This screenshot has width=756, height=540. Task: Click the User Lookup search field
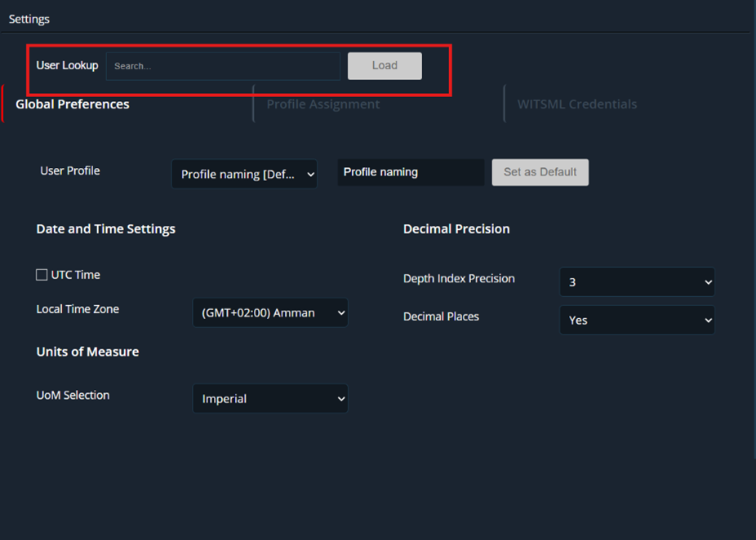pos(223,66)
